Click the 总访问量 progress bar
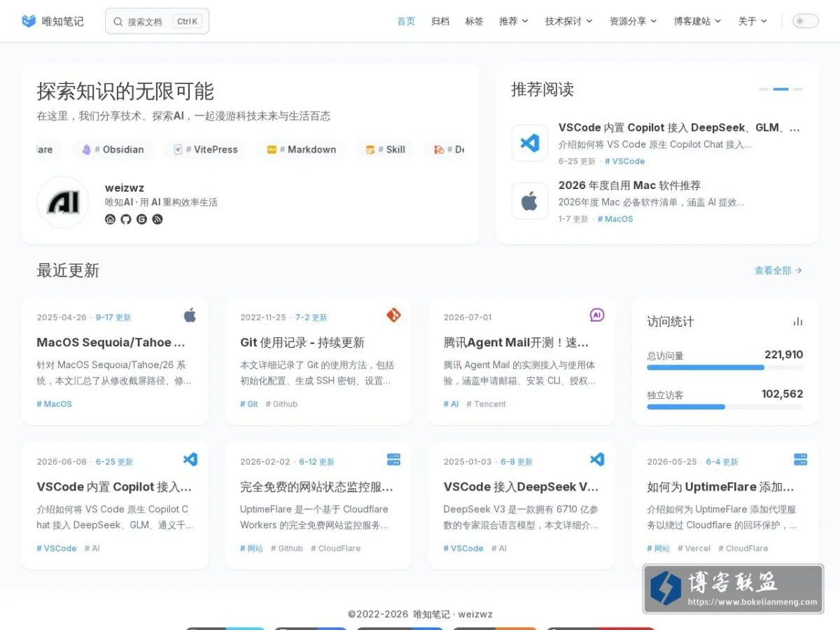This screenshot has width=840, height=630. [724, 367]
